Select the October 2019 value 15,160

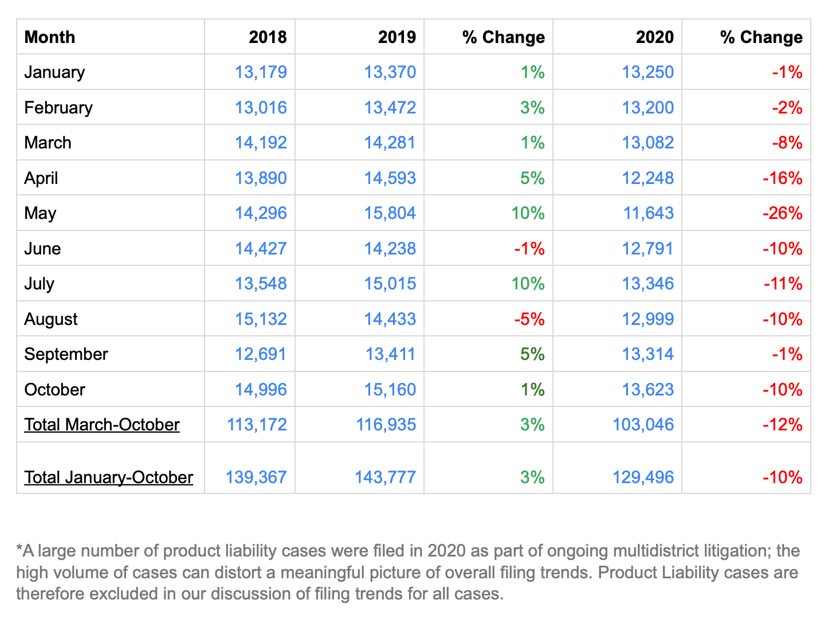point(390,390)
